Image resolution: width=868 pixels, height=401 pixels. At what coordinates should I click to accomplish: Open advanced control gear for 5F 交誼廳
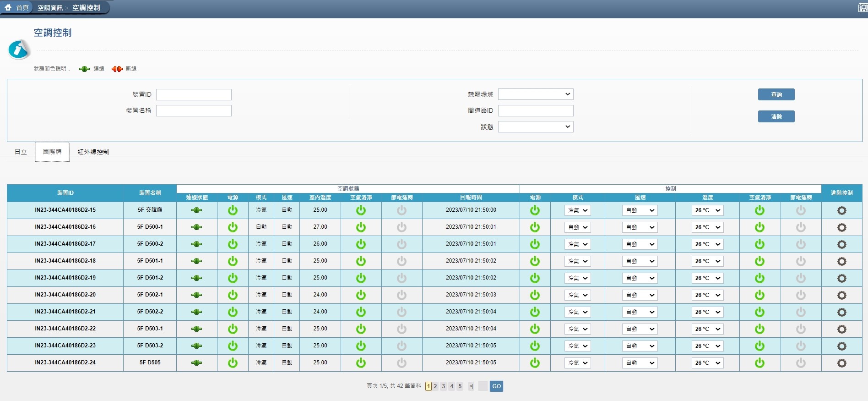841,210
